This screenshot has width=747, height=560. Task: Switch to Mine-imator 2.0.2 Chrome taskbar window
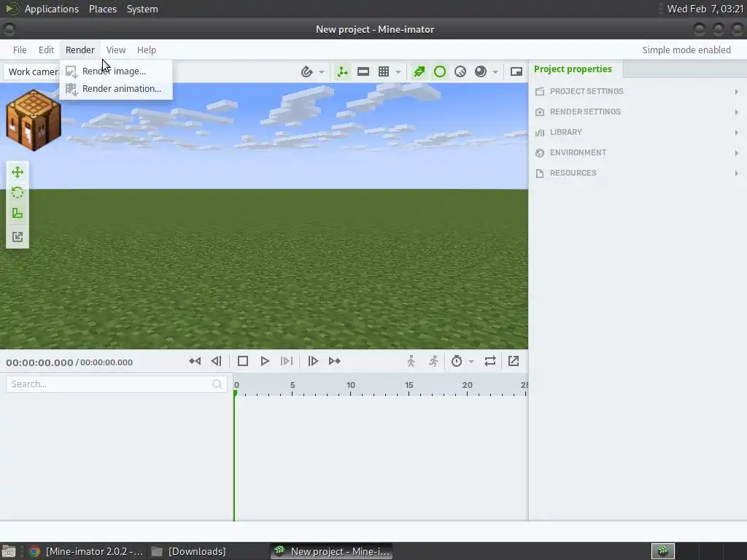pos(86,551)
